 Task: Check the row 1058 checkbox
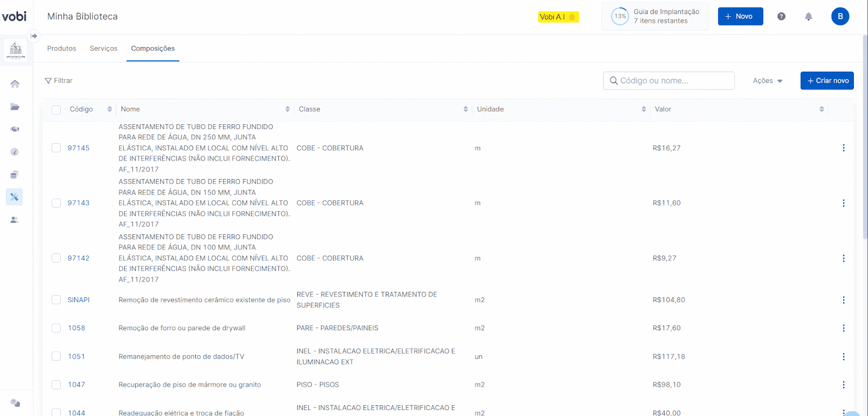pyautogui.click(x=56, y=328)
